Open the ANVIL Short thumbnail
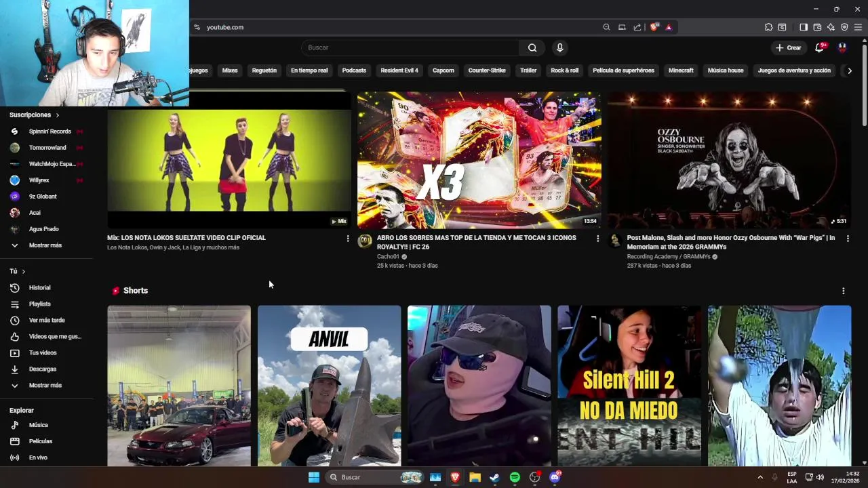The height and width of the screenshot is (488, 868). (330, 386)
